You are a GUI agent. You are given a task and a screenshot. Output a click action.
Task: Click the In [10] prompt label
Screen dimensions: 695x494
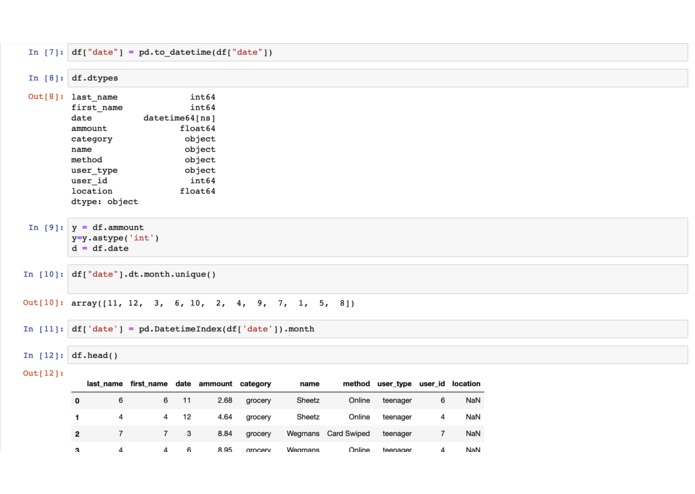coord(43,274)
